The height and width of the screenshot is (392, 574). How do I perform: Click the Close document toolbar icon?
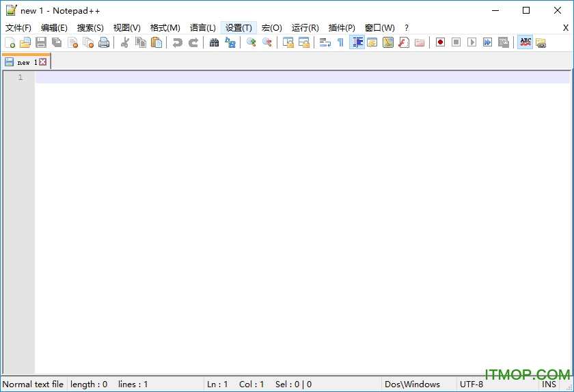[x=73, y=42]
